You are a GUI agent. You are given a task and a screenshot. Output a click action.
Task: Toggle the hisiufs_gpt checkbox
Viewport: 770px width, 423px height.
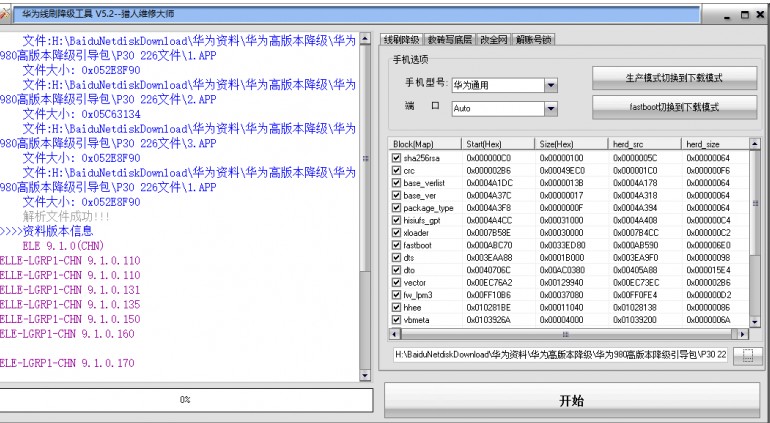396,220
